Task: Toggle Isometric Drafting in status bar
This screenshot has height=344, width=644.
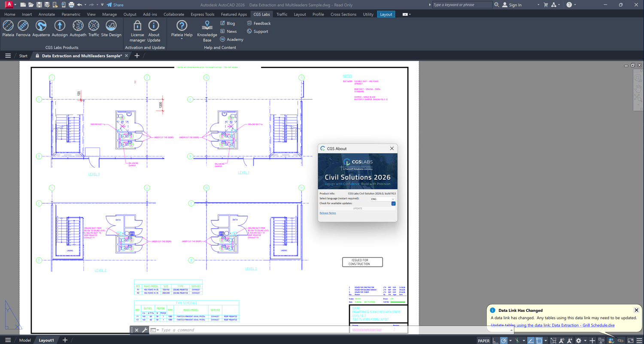Action: pyautogui.click(x=517, y=341)
